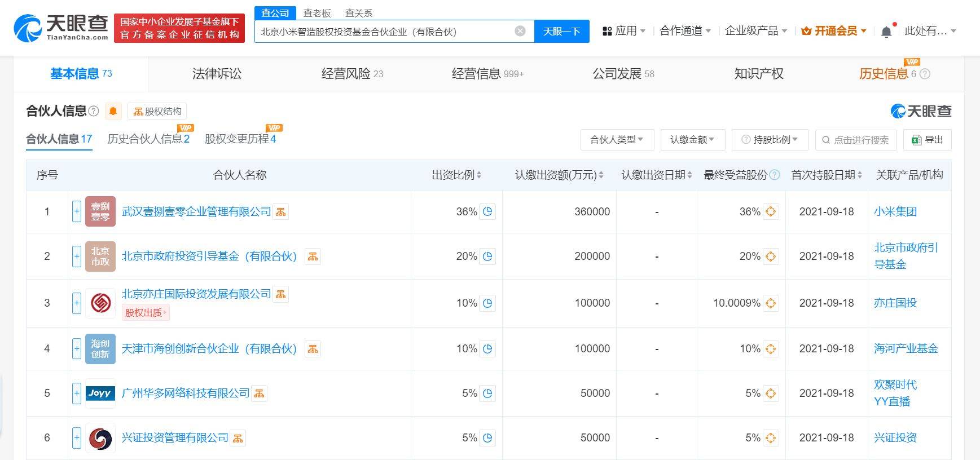Viewport: 980px width, 460px height.
Task: Open the 企业级产品 dropdown menu
Action: (x=756, y=31)
